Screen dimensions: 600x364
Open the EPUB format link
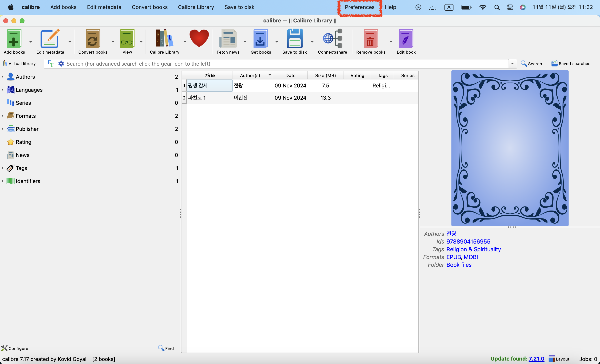tap(454, 257)
